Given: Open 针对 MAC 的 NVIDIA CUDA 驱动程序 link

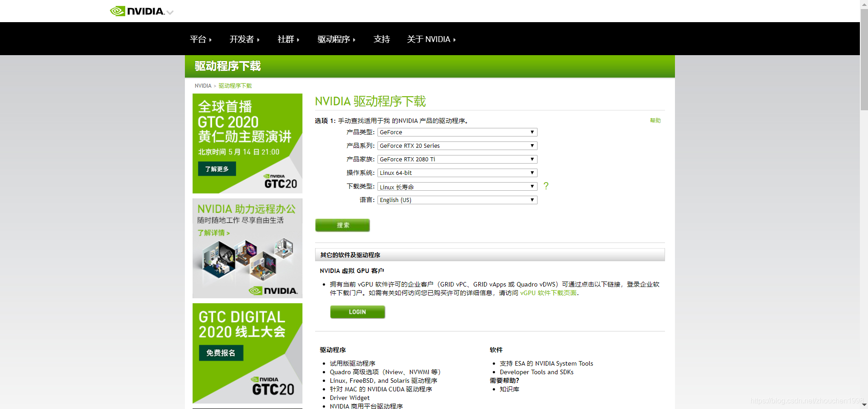Looking at the screenshot, I should pyautogui.click(x=381, y=389).
